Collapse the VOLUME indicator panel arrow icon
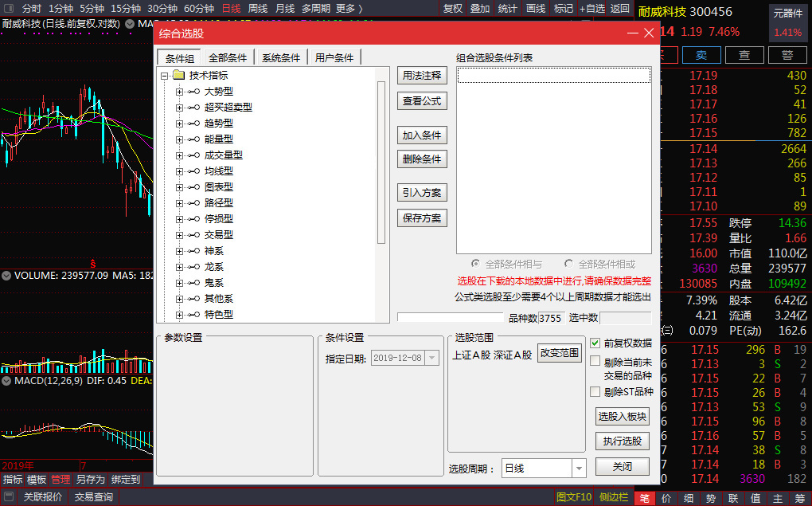 pyautogui.click(x=6, y=276)
